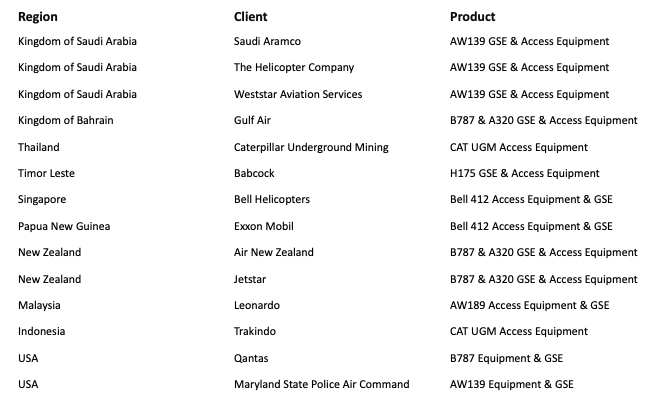Select the Saudi Aramco client cell

pyautogui.click(x=267, y=42)
